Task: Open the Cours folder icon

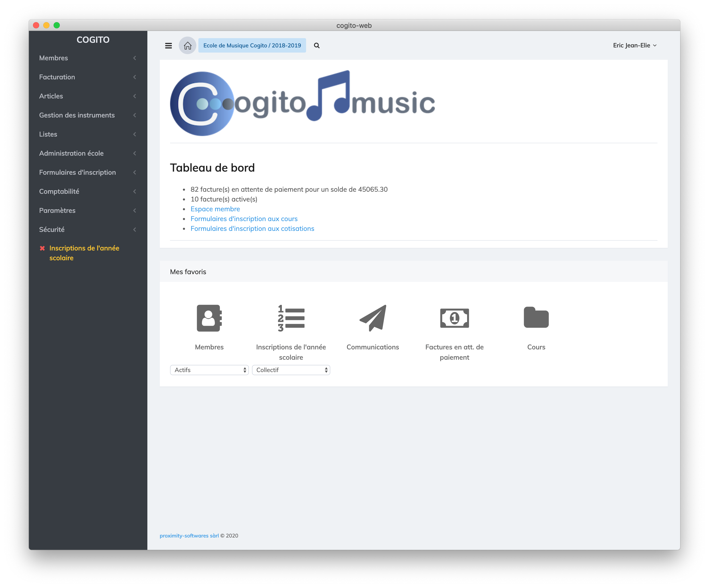Action: (536, 317)
